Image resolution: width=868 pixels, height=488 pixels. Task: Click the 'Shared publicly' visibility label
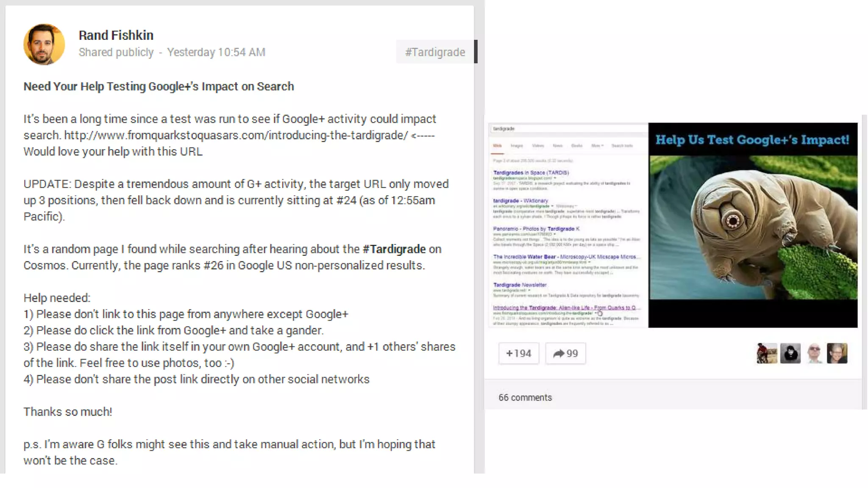coord(116,52)
